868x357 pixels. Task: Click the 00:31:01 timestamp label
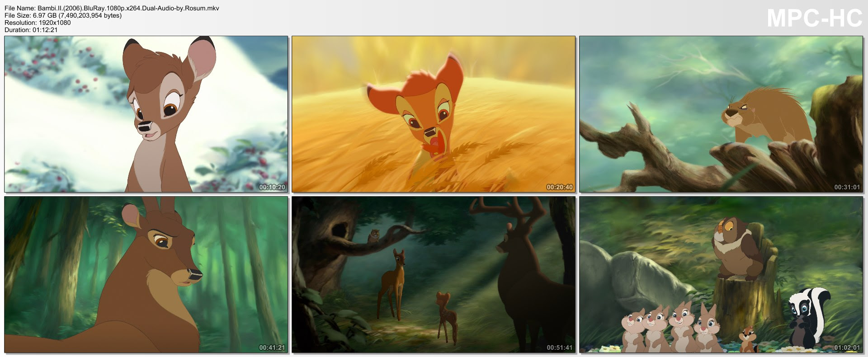[x=847, y=187]
